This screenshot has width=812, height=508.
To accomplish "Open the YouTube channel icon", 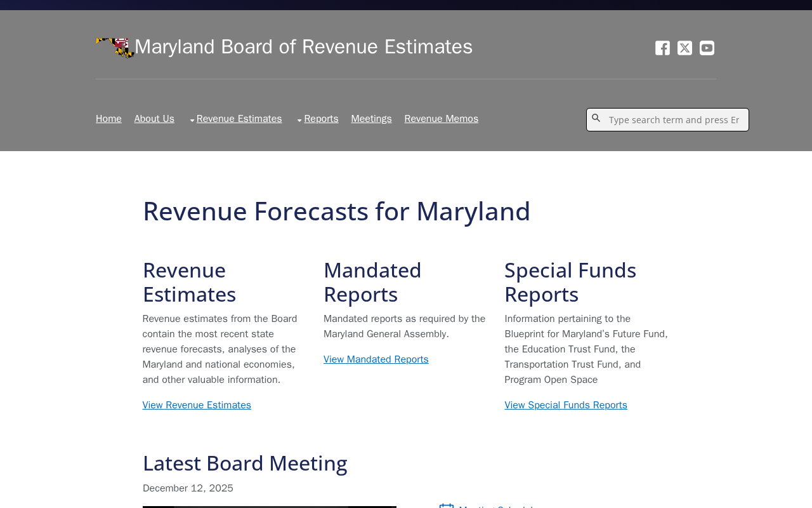I will click(707, 48).
